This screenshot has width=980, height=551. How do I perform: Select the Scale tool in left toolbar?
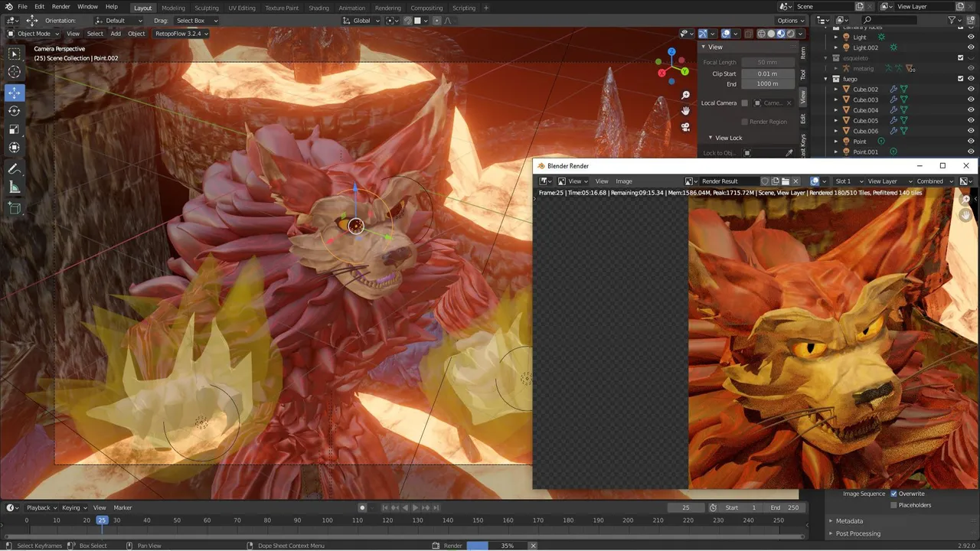click(15, 129)
